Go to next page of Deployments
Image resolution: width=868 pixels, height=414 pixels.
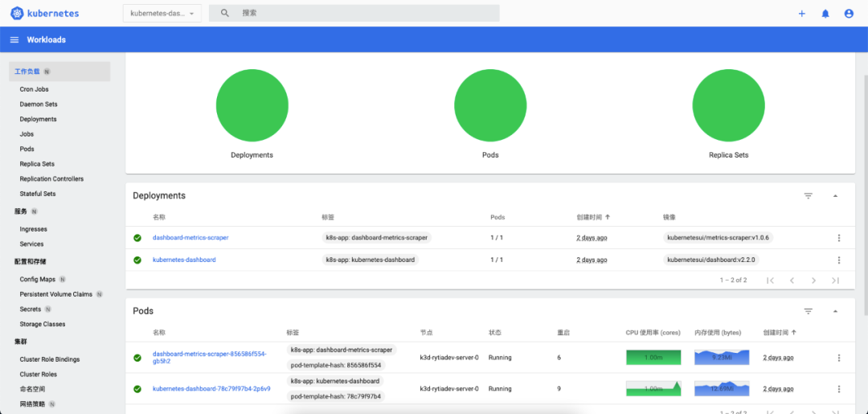[813, 281]
